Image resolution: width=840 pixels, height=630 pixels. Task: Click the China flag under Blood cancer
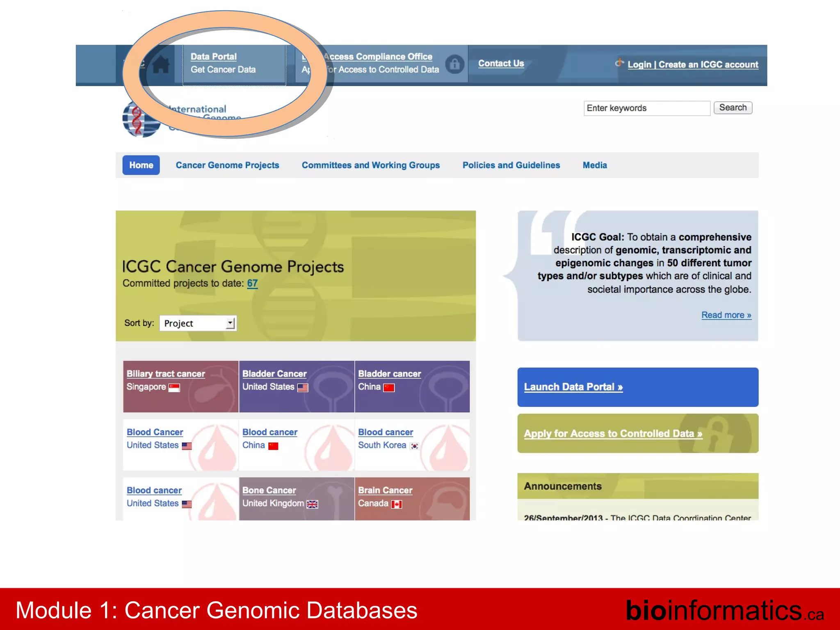273,446
